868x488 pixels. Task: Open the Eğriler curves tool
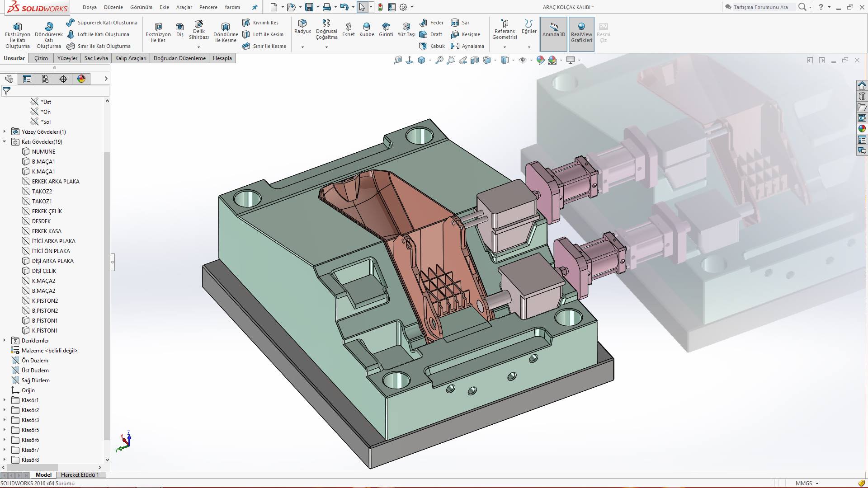529,27
